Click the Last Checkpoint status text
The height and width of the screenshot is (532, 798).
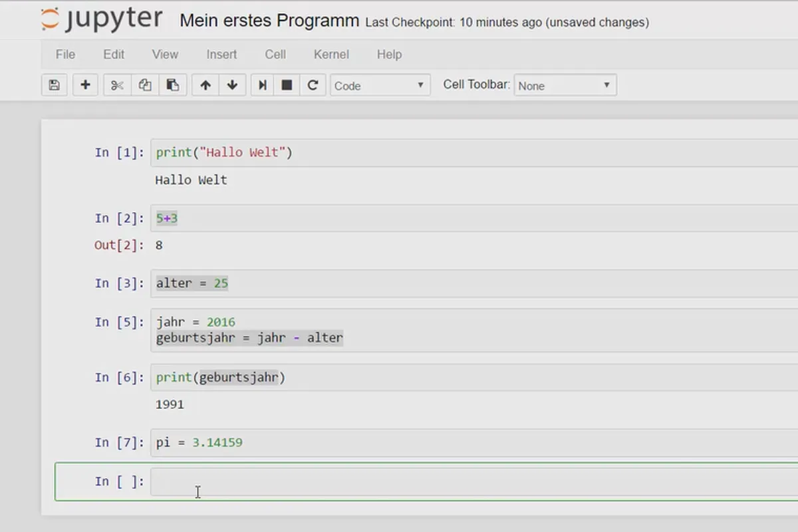pyautogui.click(x=507, y=22)
